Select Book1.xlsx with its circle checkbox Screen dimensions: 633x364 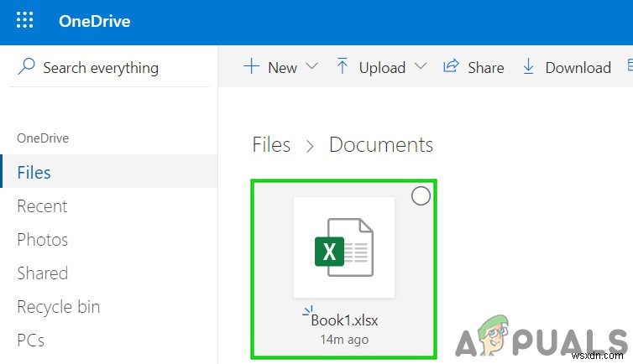click(x=421, y=196)
